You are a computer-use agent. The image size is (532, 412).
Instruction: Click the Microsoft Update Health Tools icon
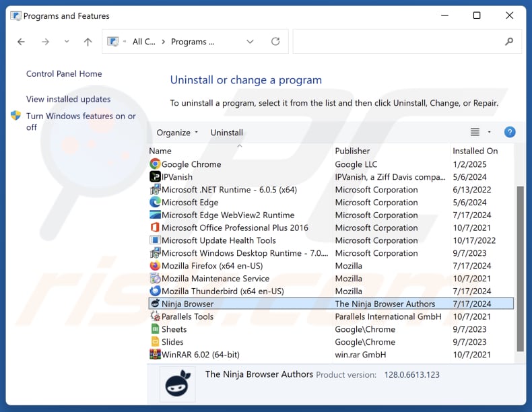point(155,240)
